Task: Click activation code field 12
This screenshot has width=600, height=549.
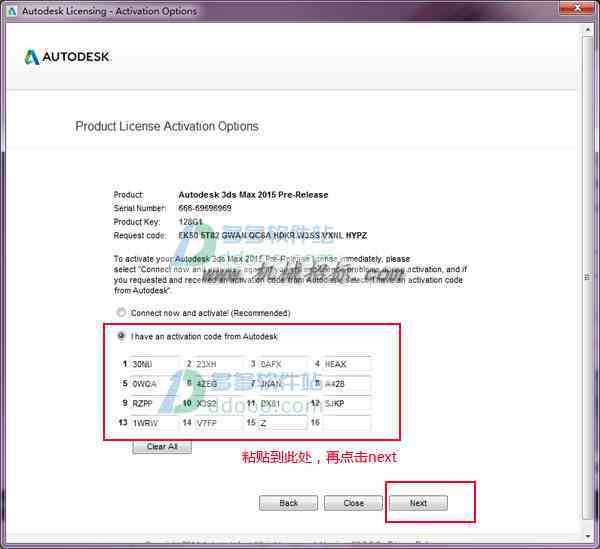Action: 347,404
